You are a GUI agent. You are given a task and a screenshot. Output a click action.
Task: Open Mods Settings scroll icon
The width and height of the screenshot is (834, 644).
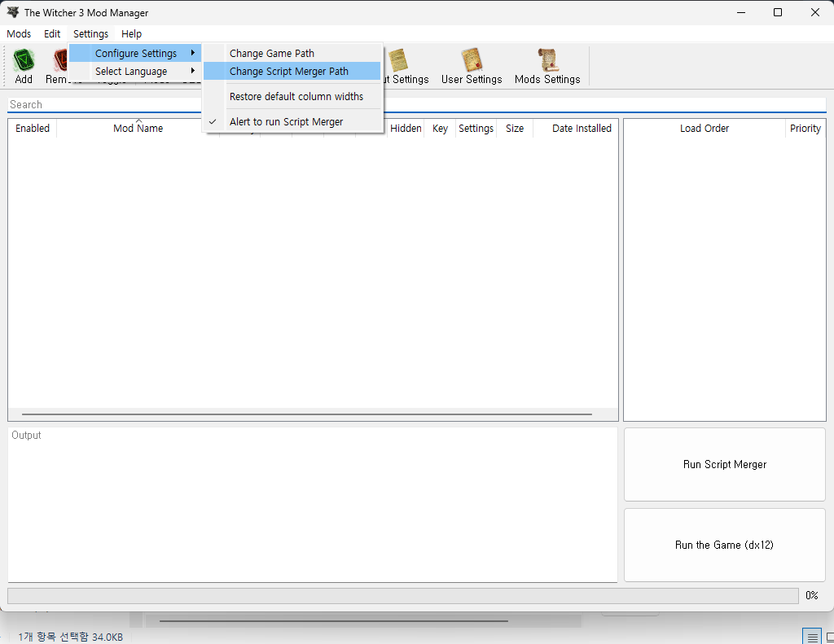point(547,59)
